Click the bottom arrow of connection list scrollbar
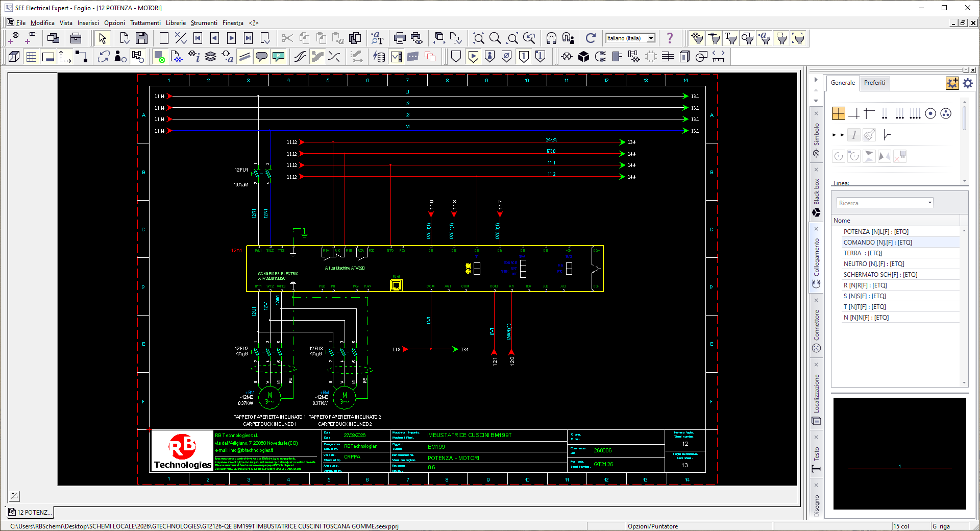Image resolution: width=980 pixels, height=531 pixels. [964, 382]
